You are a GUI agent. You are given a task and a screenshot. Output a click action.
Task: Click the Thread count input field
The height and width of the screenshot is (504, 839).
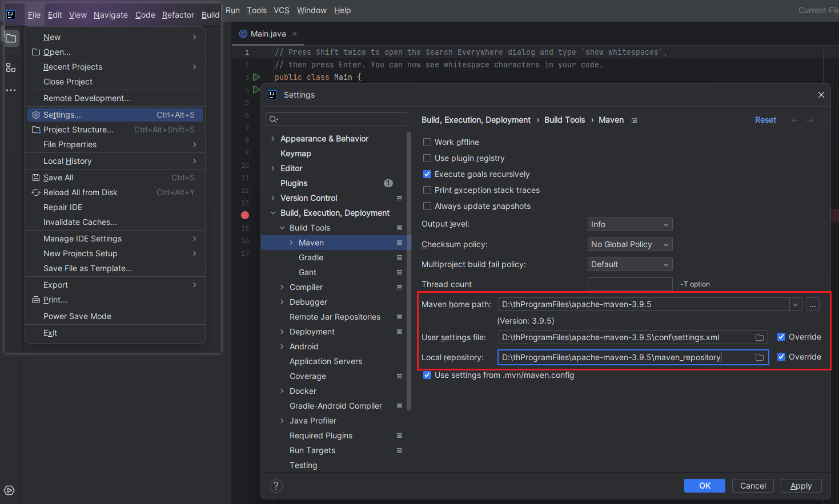click(x=630, y=284)
